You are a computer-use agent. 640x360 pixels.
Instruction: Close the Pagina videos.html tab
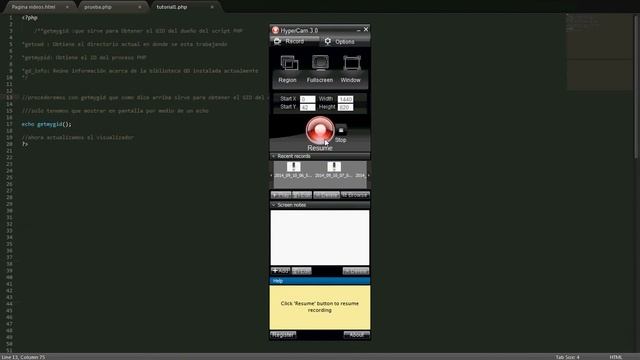pos(67,7)
